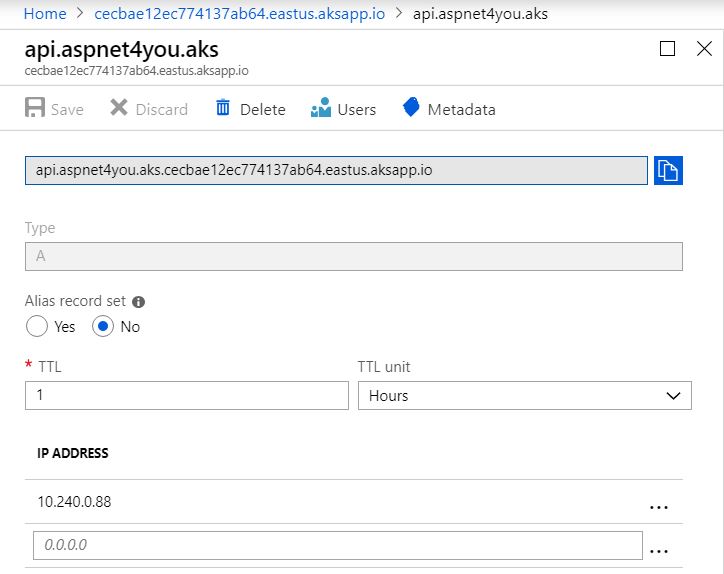
Task: Click the Discard X icon
Action: (119, 108)
